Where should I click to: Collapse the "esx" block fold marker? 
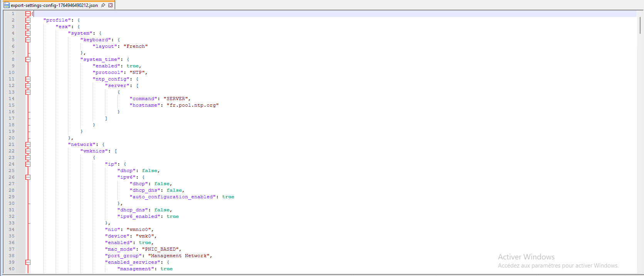pyautogui.click(x=28, y=27)
